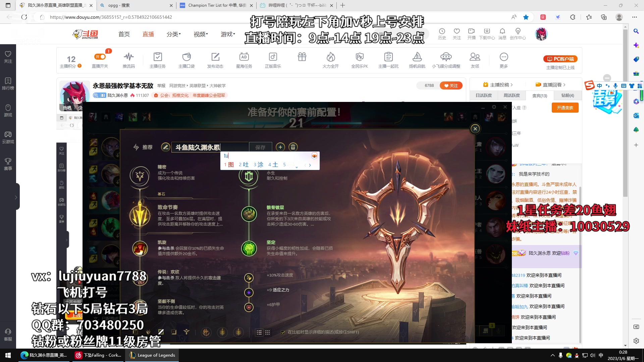Viewport: 644px width, 362px height.
Task: Click 开通贵族 button
Action: point(565,108)
